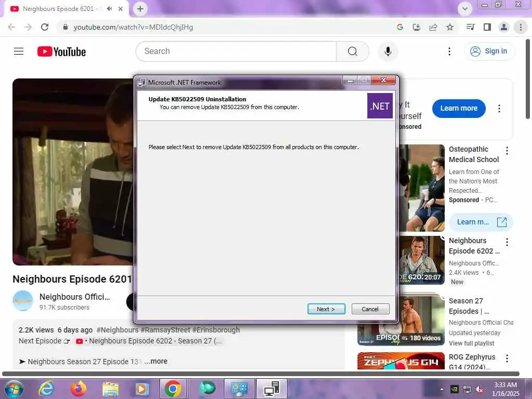This screenshot has width=532, height=399.
Task: Mute the Neighbours Episode 6201 tab audio
Action: 109,9
